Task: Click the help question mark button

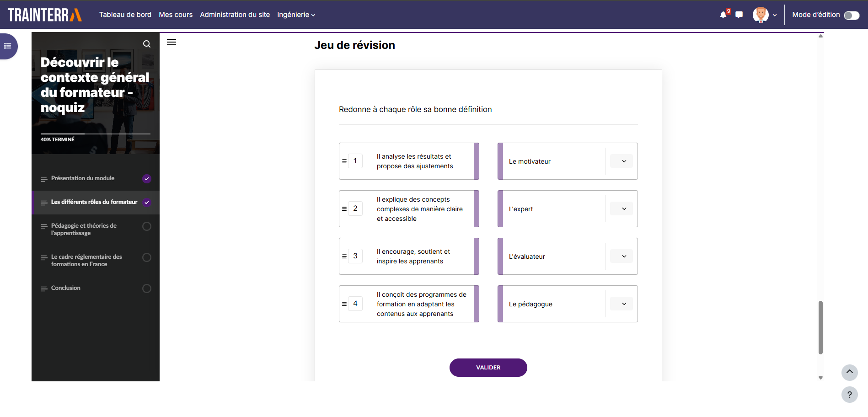Action: pyautogui.click(x=849, y=395)
